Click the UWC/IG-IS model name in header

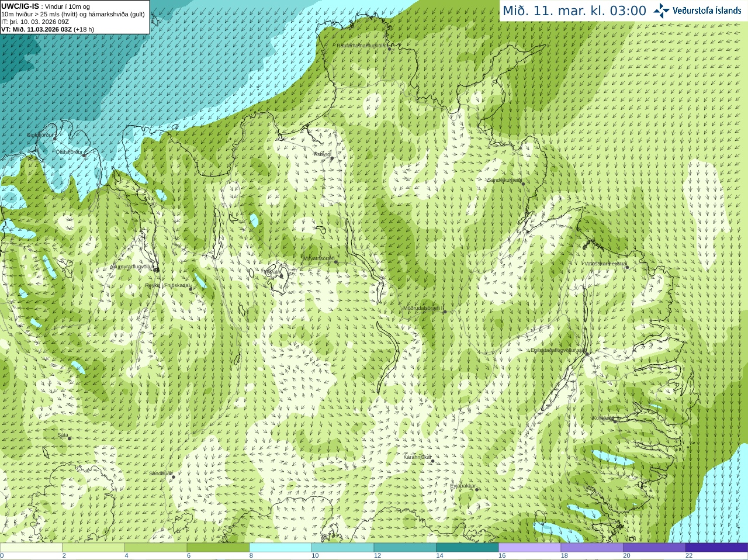coord(20,6)
